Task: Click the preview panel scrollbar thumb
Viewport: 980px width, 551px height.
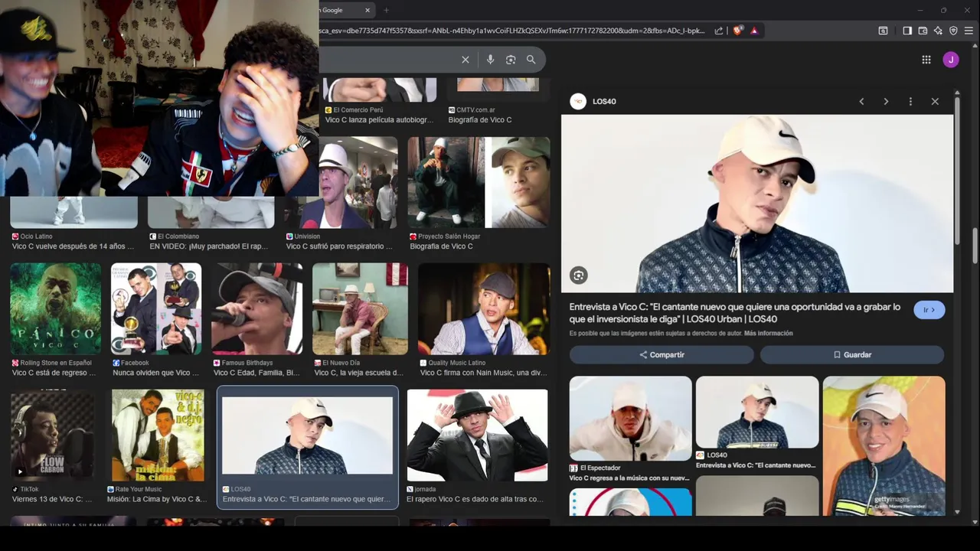Action: [x=957, y=170]
